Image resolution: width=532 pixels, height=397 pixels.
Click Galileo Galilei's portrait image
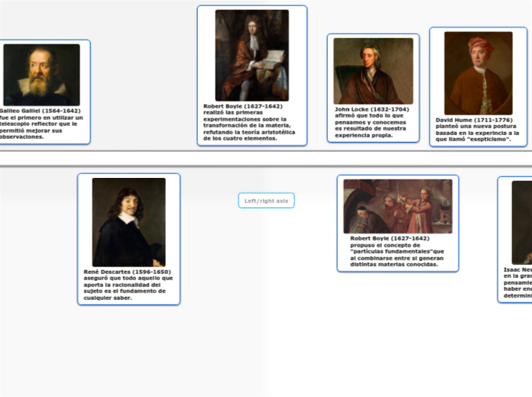[41, 75]
